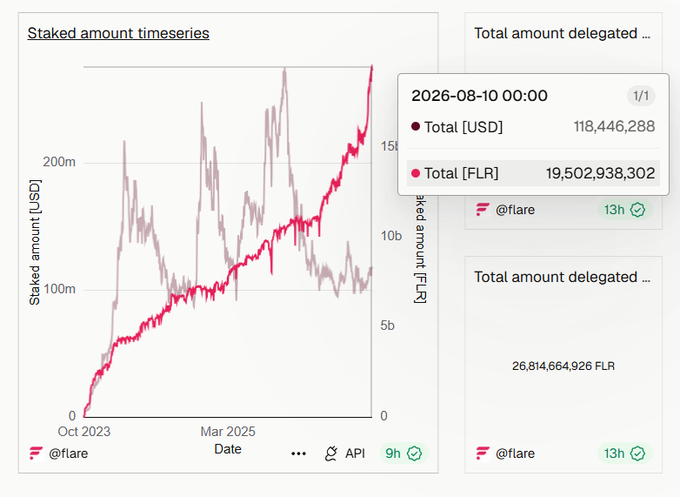Open @flare profile on upper delegated card
Screen dimensions: 680x497
[515, 210]
